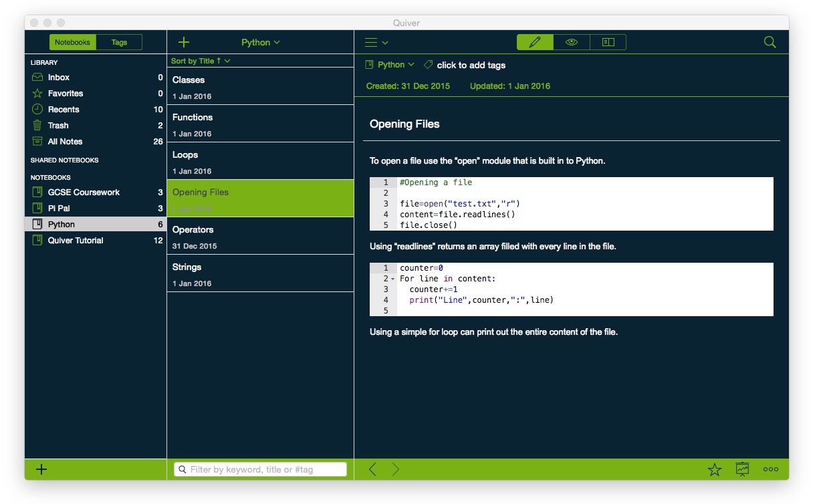Open the Functions note
821x504 pixels.
point(260,124)
